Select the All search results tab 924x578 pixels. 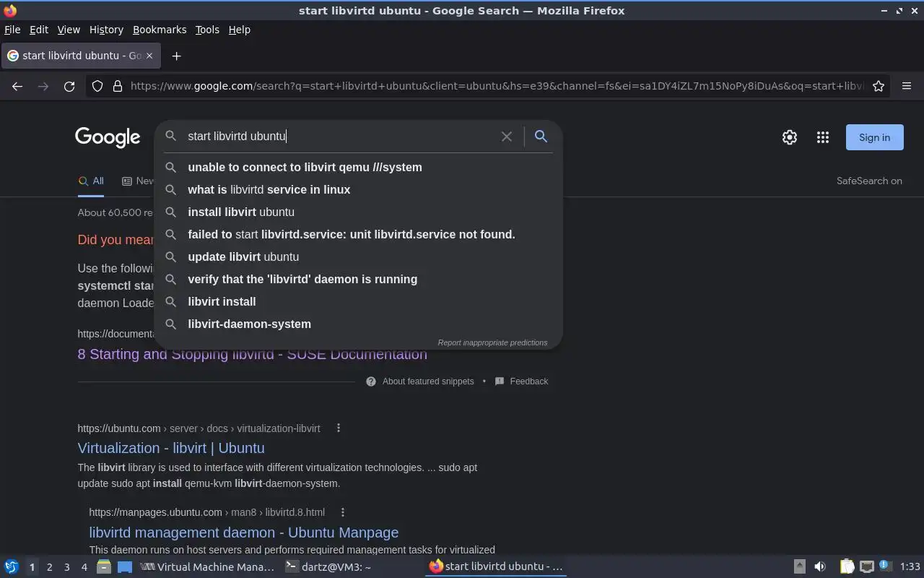pyautogui.click(x=91, y=181)
